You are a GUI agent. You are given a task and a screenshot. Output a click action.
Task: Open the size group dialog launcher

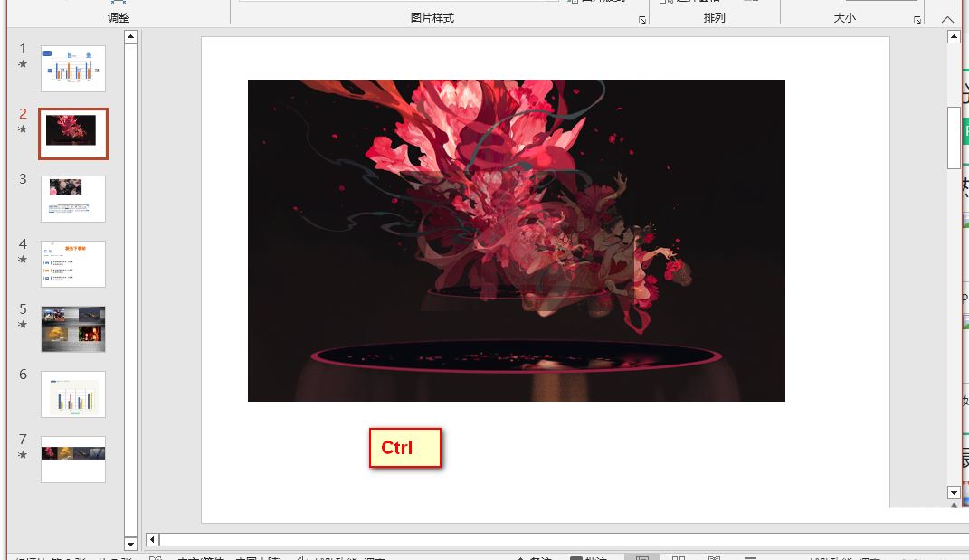coord(917,19)
